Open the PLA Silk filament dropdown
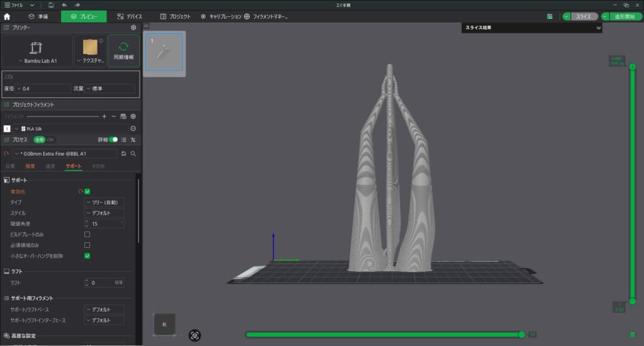This screenshot has width=644, height=346. pos(70,128)
